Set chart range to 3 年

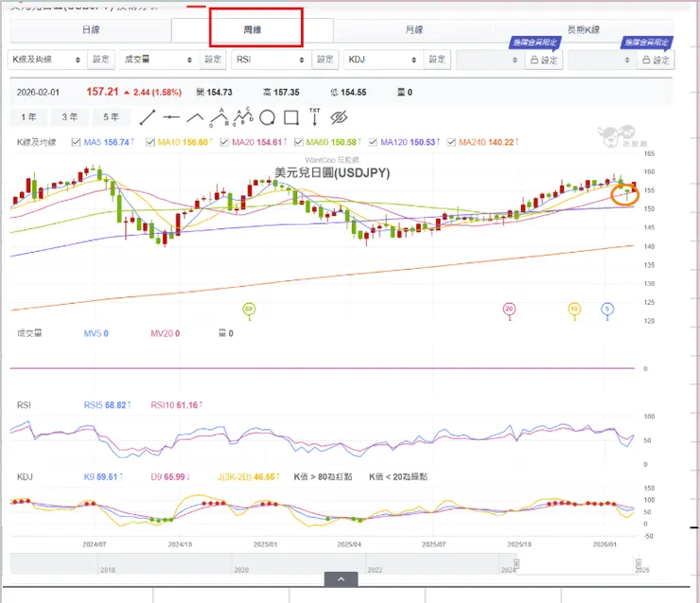point(70,117)
